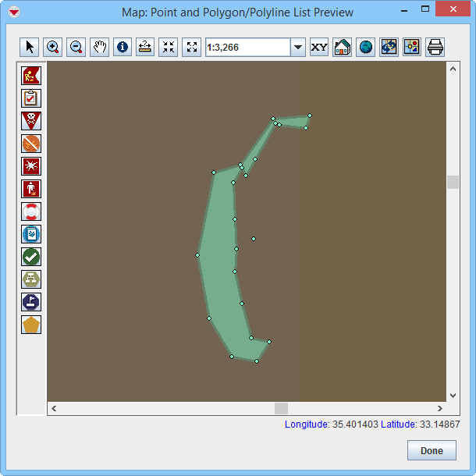Image resolution: width=476 pixels, height=476 pixels.
Task: Click the red lifebuoy icon
Action: point(31,211)
